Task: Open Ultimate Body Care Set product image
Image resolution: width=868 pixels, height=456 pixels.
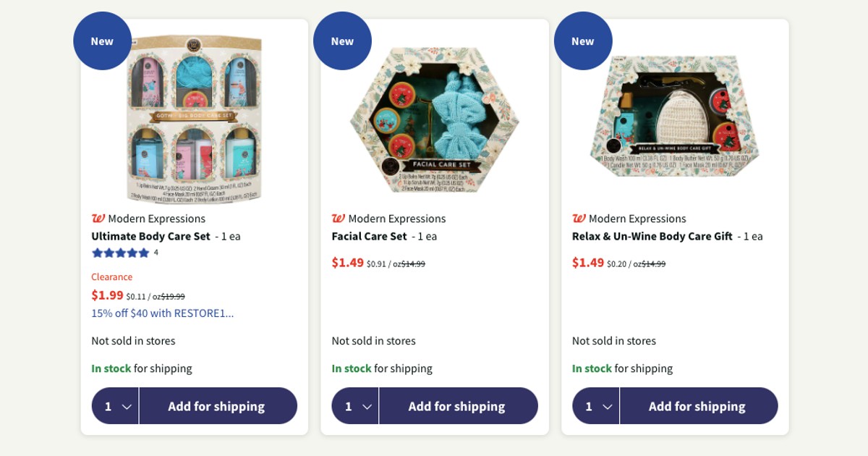Action: pyautogui.click(x=194, y=119)
